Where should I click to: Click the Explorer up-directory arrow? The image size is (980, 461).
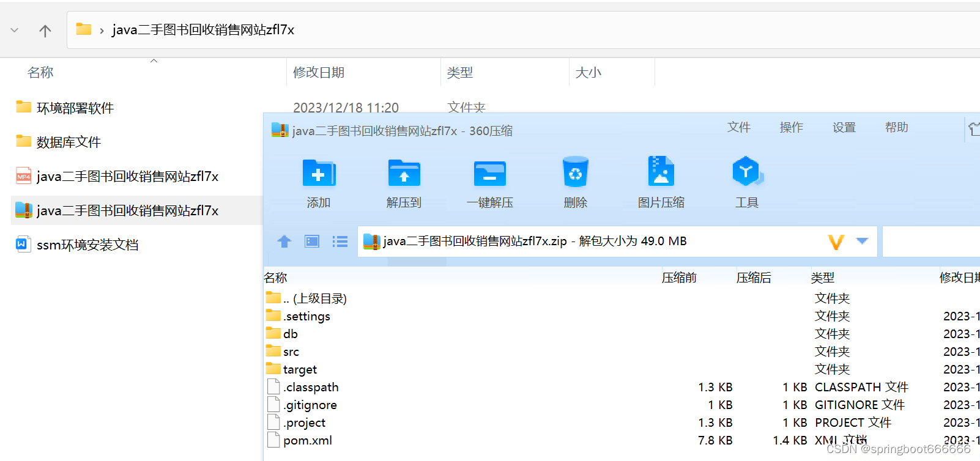(45, 31)
